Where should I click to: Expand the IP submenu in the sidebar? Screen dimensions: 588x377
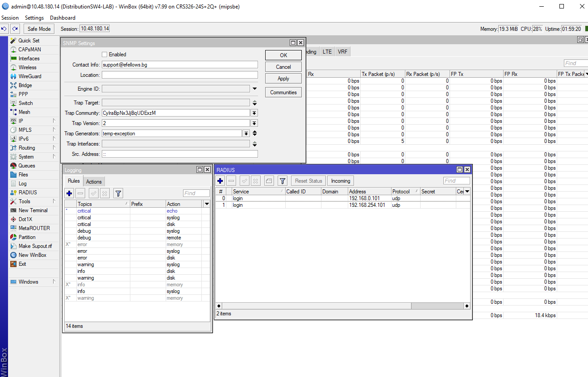(x=54, y=121)
